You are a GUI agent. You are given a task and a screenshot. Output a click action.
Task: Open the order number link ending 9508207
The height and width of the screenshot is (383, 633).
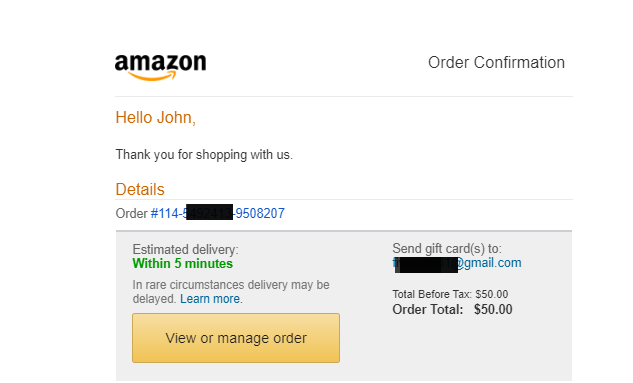[x=218, y=213]
